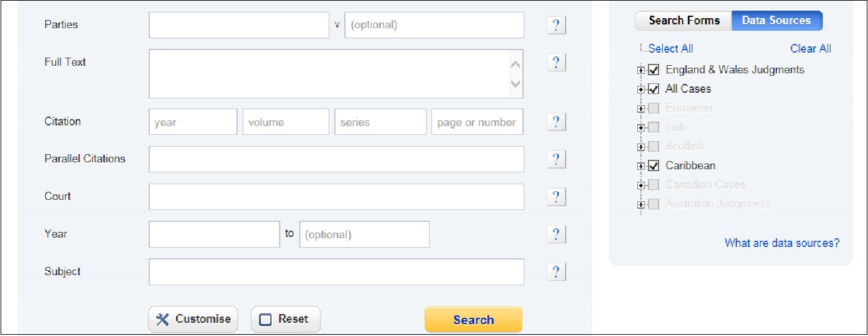Open help icon for Full Text field

pos(556,63)
